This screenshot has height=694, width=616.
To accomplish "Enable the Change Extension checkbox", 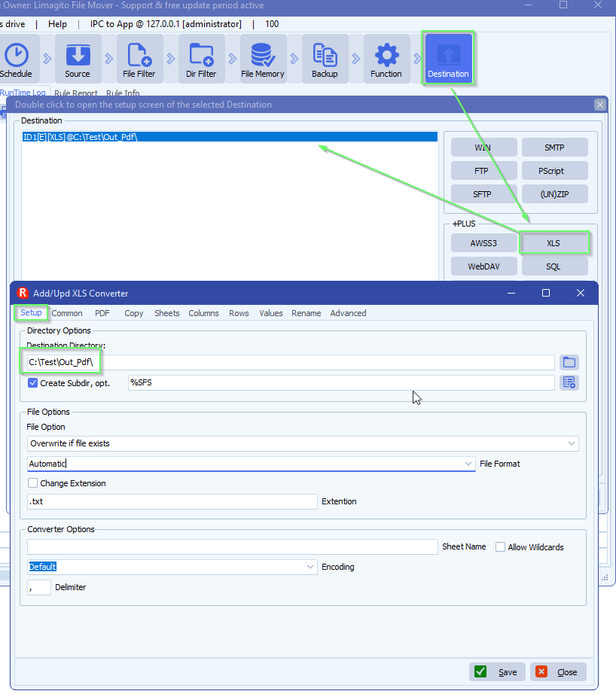I will click(32, 482).
